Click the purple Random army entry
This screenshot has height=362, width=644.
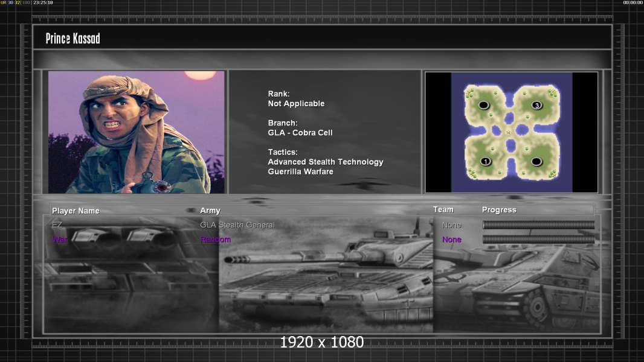coord(216,240)
